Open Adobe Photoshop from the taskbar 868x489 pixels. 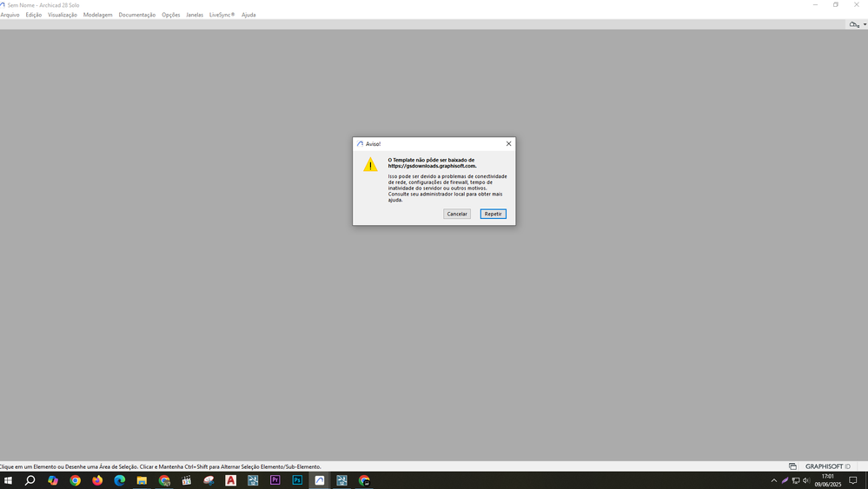coord(297,480)
